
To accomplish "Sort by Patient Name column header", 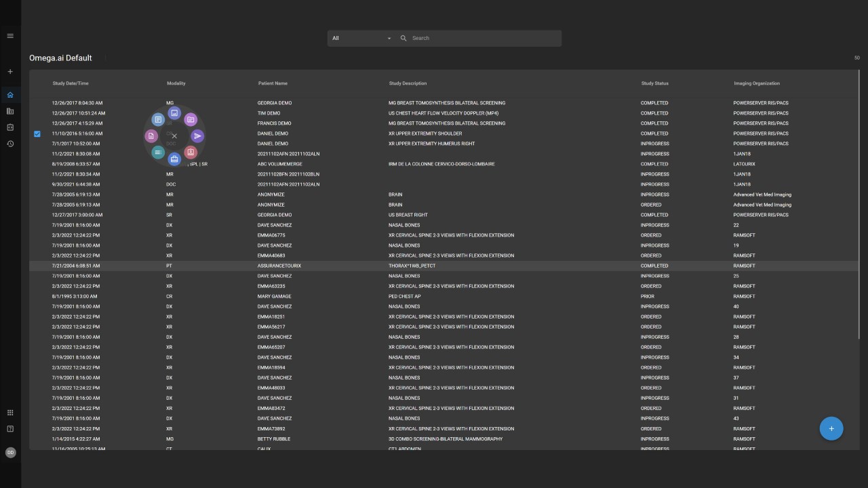I will pos(273,83).
